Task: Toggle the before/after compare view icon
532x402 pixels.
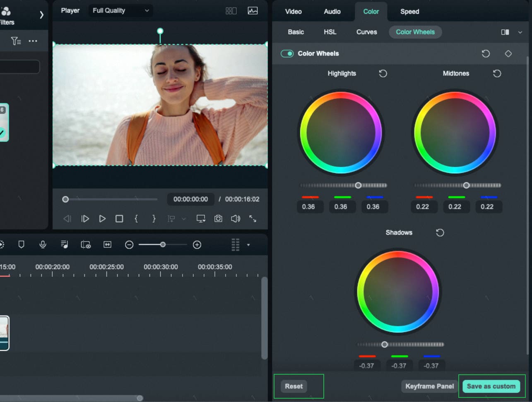Action: 505,32
